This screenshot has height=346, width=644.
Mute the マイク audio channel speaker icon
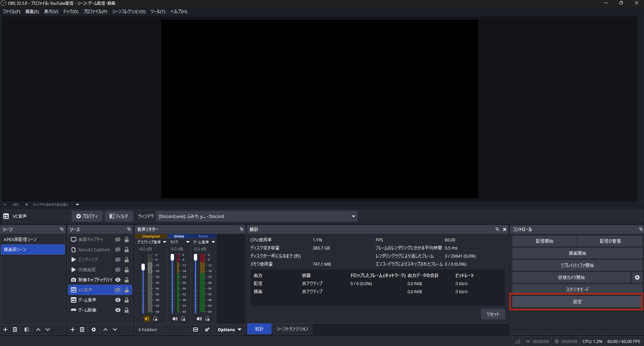point(175,319)
